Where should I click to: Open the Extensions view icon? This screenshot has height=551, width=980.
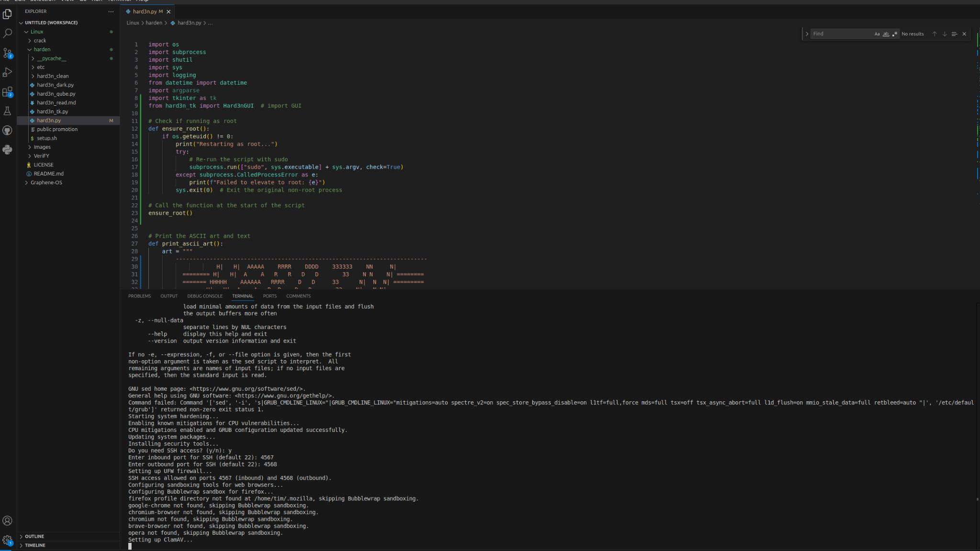[8, 92]
